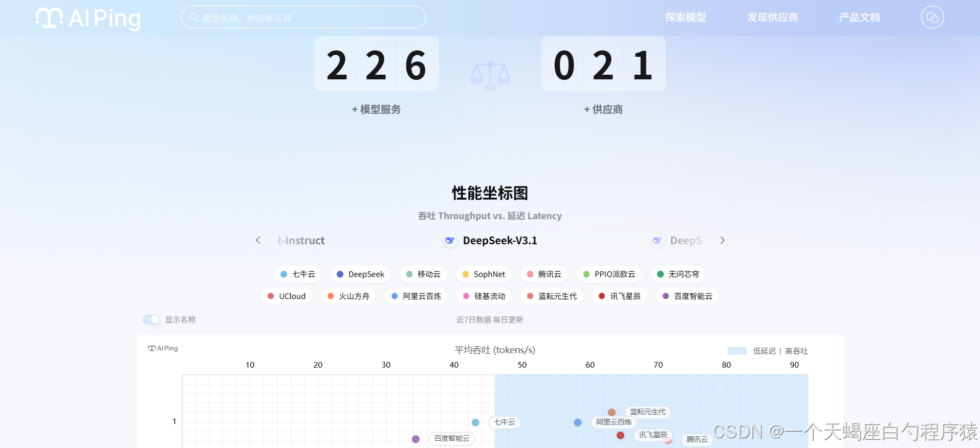Screen dimensions: 980x448
Task: Focus the model name search field
Action: point(303,17)
